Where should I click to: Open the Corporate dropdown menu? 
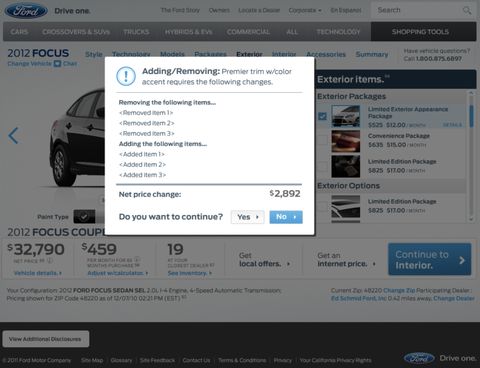coord(305,10)
